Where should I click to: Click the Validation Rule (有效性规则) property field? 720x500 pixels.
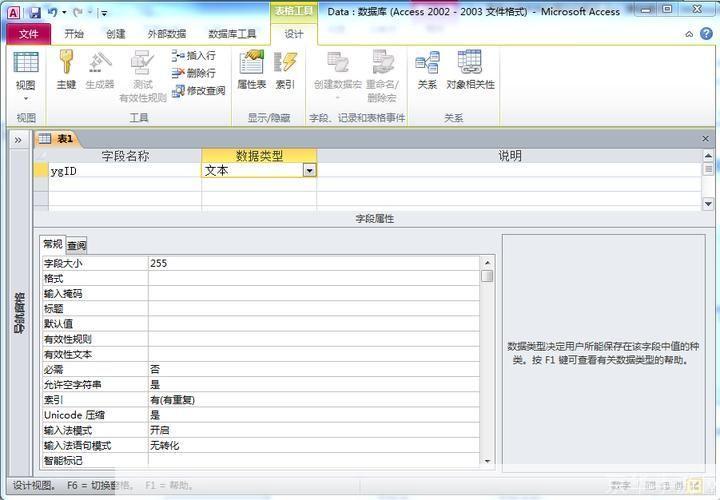pos(314,339)
